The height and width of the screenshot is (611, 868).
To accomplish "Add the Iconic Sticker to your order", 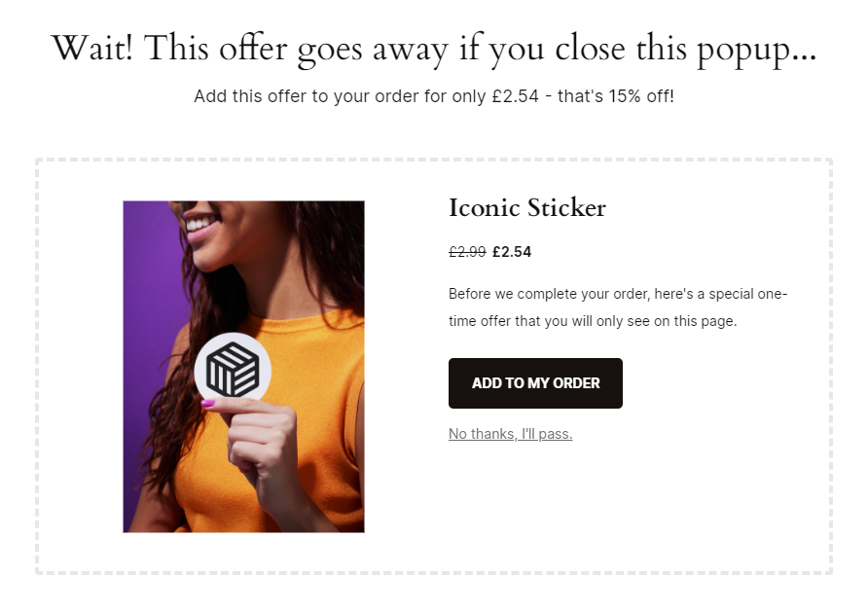I will (x=535, y=382).
